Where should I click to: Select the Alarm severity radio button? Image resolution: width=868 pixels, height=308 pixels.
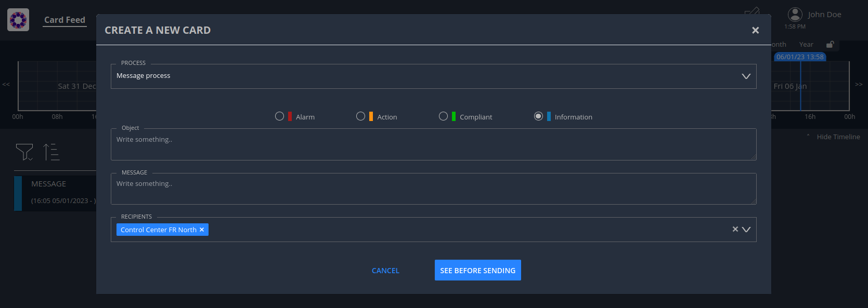pos(279,116)
